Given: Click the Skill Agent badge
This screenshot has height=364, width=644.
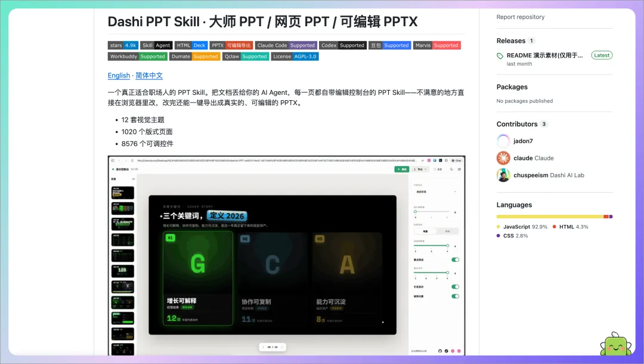Looking at the screenshot, I should pos(156,45).
